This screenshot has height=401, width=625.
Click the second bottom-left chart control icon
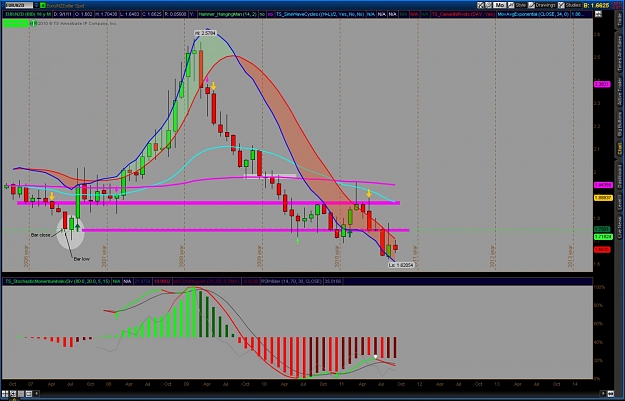coord(13,394)
